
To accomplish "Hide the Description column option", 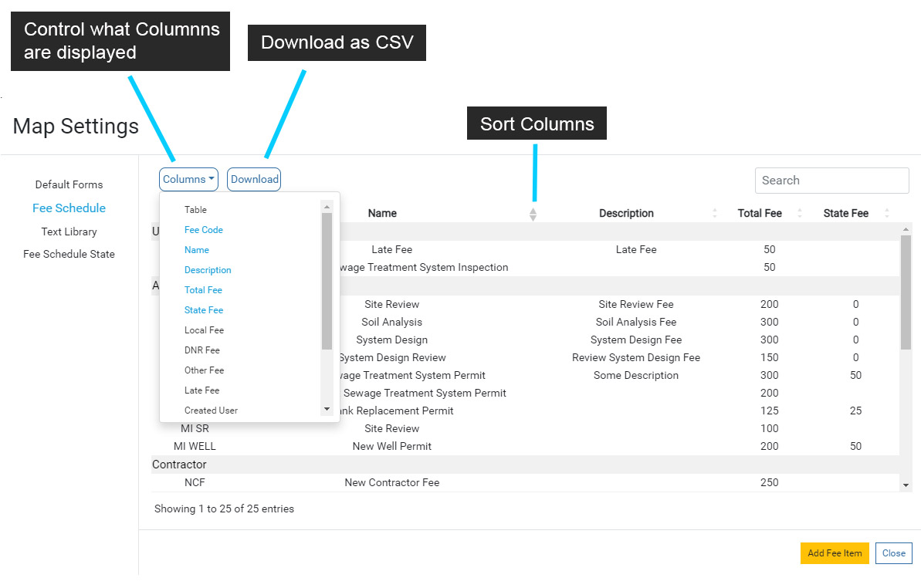I will click(x=208, y=270).
